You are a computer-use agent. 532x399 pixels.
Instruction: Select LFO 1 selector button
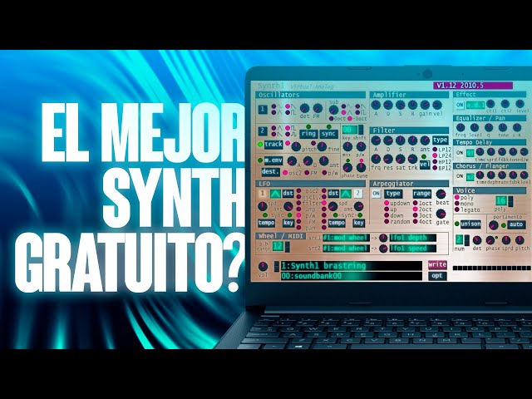[x=263, y=194]
